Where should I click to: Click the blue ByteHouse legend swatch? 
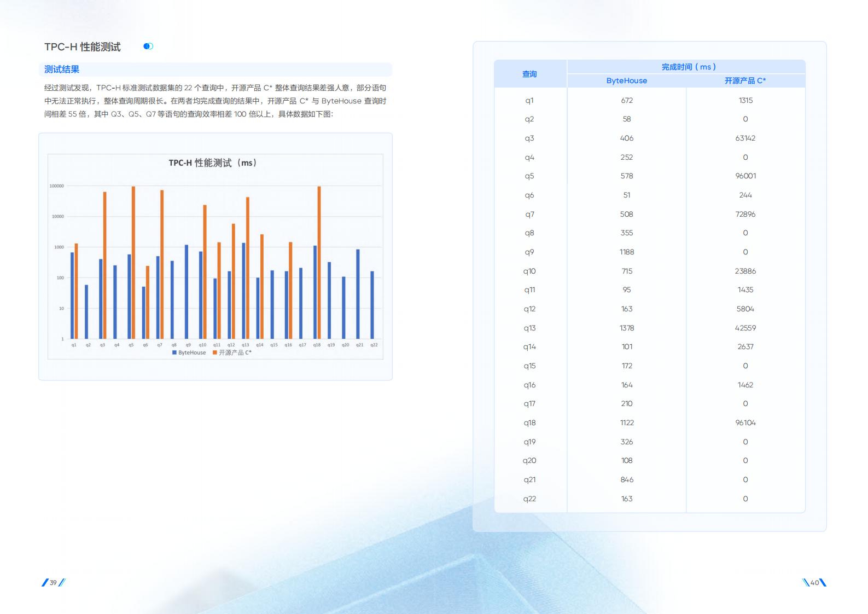click(174, 353)
